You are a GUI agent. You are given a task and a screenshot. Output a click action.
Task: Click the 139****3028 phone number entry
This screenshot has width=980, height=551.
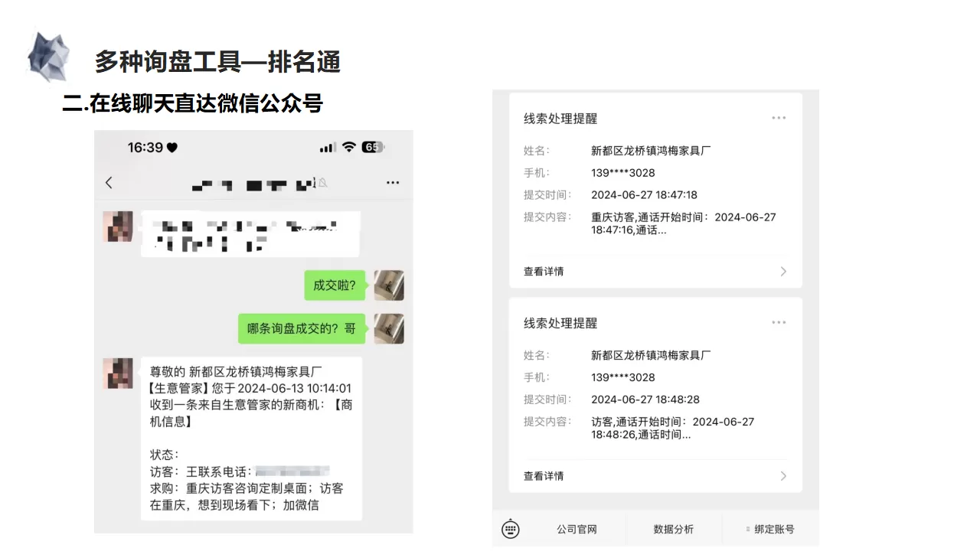pos(624,172)
